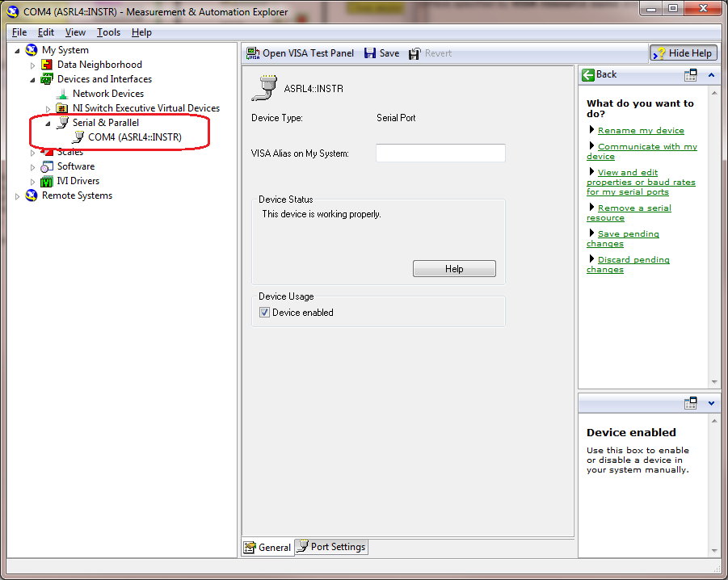Collapse the Serial & Parallel node
Screen dimensions: 728x580
click(48, 124)
